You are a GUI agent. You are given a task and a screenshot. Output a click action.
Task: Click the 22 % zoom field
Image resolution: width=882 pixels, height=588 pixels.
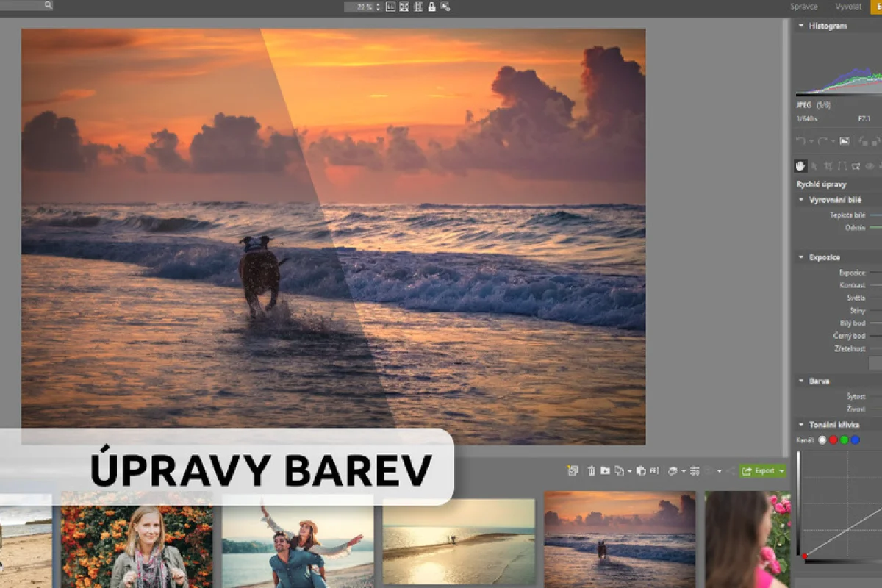click(x=359, y=7)
